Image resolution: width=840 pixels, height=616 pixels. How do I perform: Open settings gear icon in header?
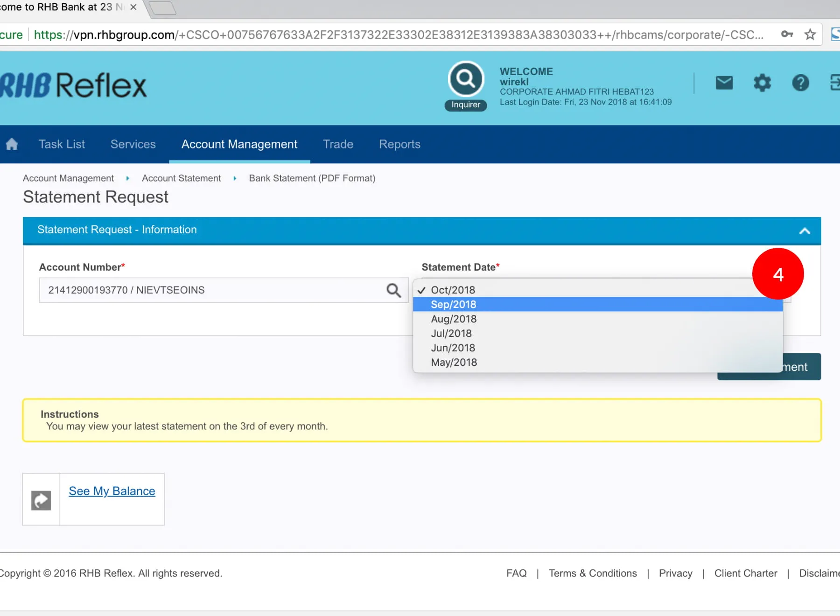tap(762, 83)
